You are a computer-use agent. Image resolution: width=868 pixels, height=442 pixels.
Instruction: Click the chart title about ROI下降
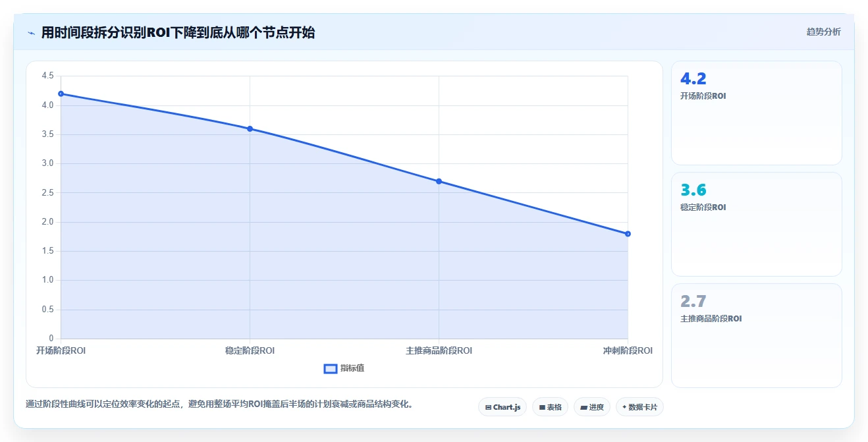pos(178,33)
